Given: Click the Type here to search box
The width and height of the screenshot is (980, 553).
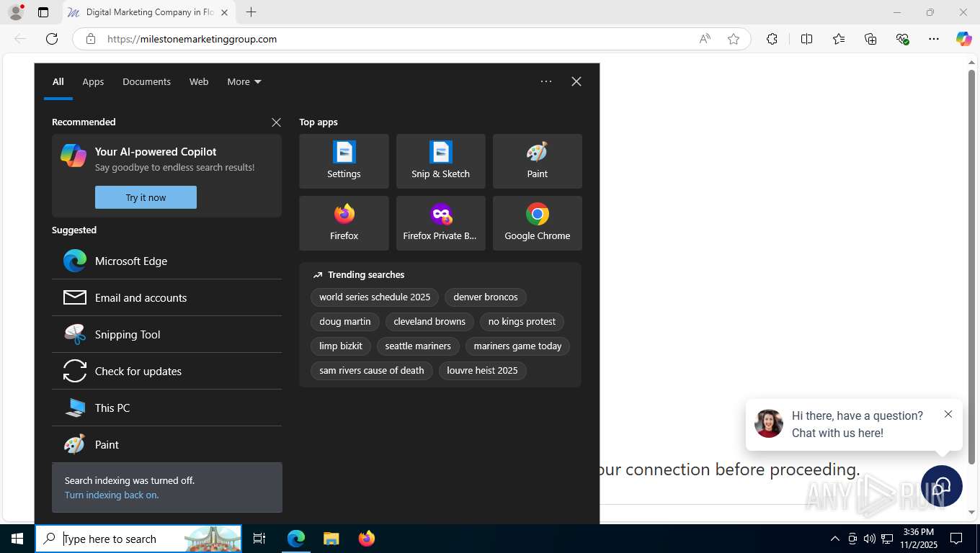Looking at the screenshot, I should [x=138, y=539].
